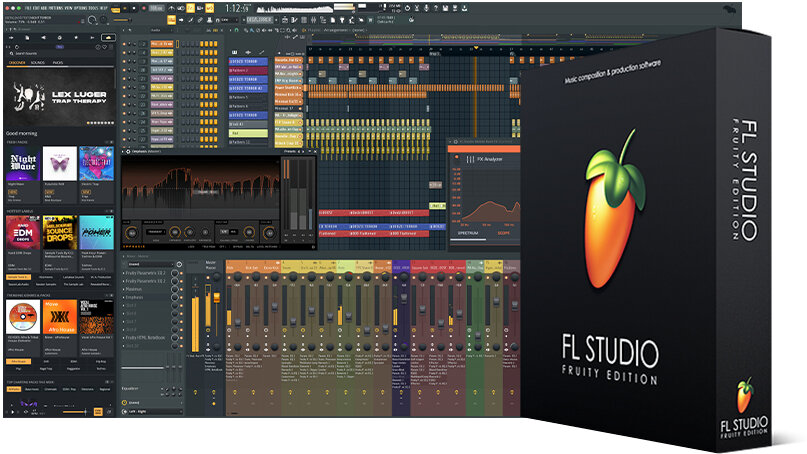Click the transport Play button
This screenshot has width=807, height=454.
pos(125,8)
